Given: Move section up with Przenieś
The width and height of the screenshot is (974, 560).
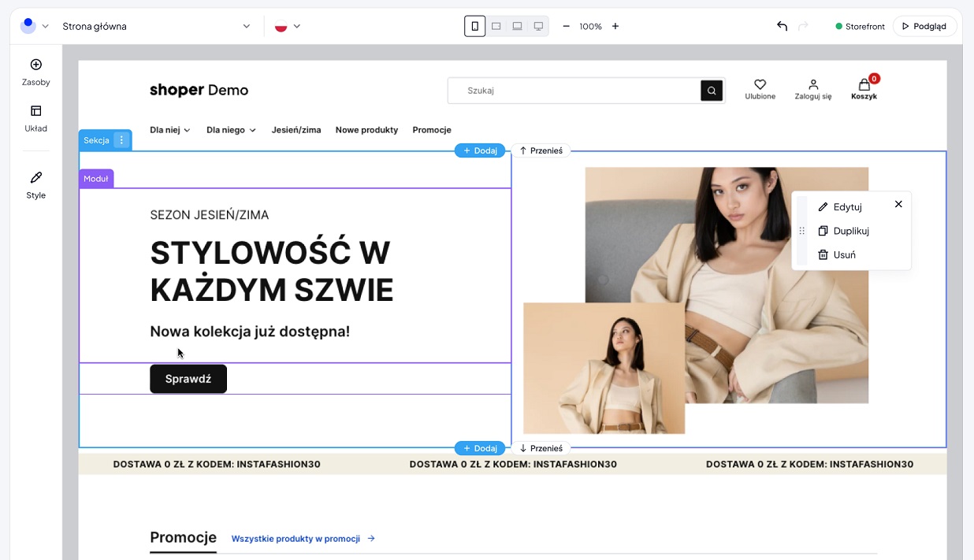Looking at the screenshot, I should click(x=541, y=150).
